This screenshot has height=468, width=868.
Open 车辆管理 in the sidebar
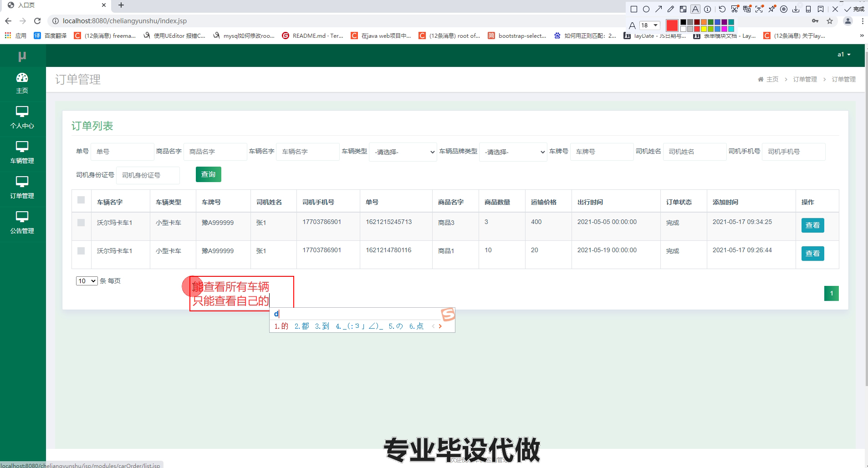point(22,153)
